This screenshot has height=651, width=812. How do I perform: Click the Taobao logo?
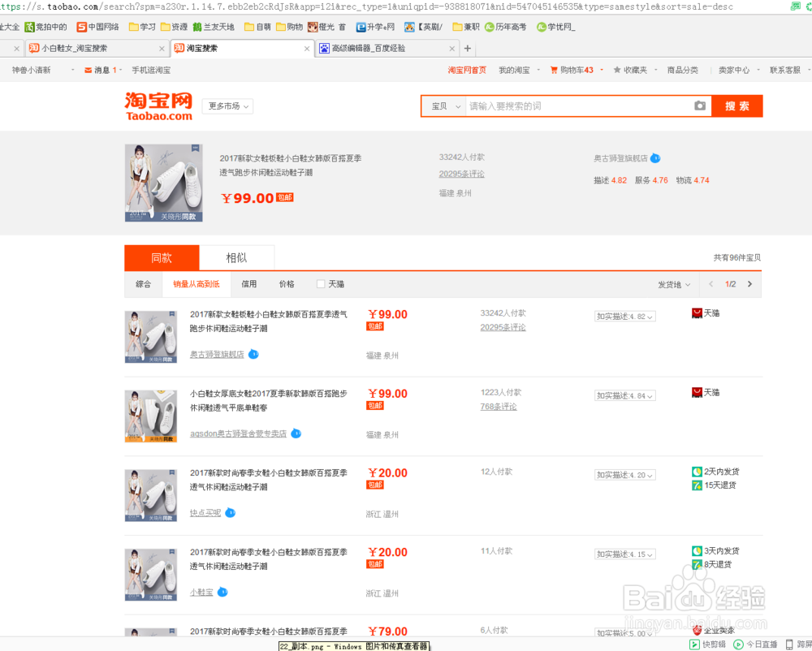(158, 106)
